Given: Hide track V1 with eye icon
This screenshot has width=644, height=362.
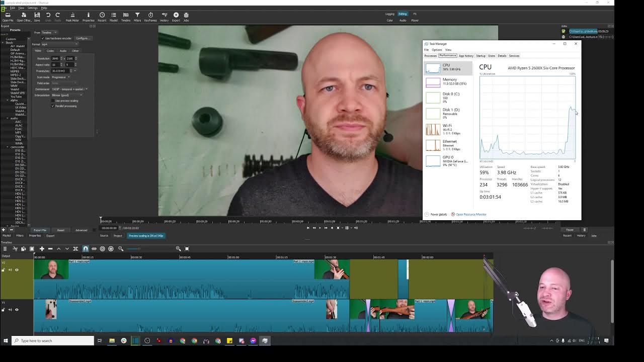Looking at the screenshot, I should (17, 310).
